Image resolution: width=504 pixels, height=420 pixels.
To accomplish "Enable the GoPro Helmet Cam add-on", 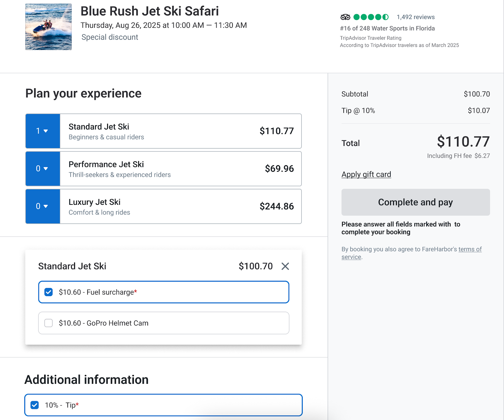I will pos(49,323).
